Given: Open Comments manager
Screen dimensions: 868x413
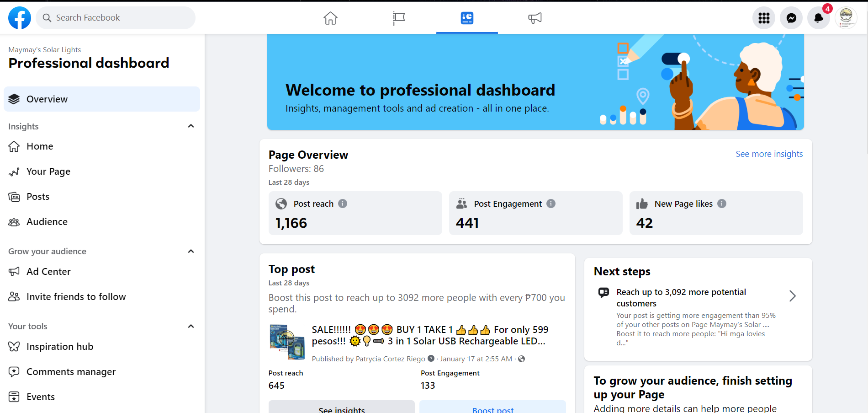Looking at the screenshot, I should pyautogui.click(x=102, y=372).
